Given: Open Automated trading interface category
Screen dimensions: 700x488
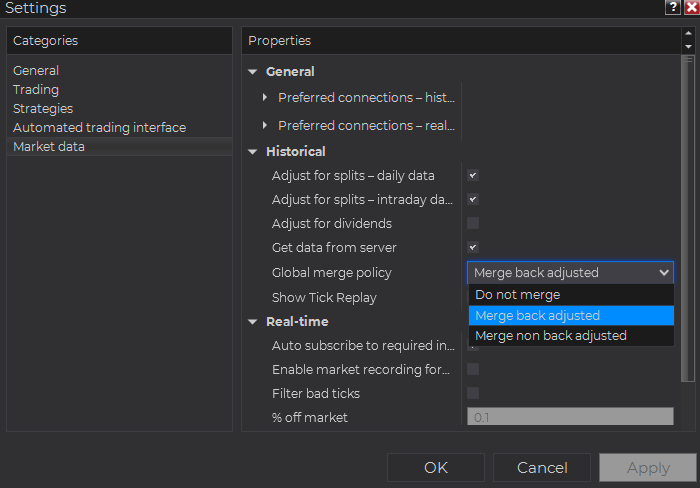Looking at the screenshot, I should (x=99, y=128).
